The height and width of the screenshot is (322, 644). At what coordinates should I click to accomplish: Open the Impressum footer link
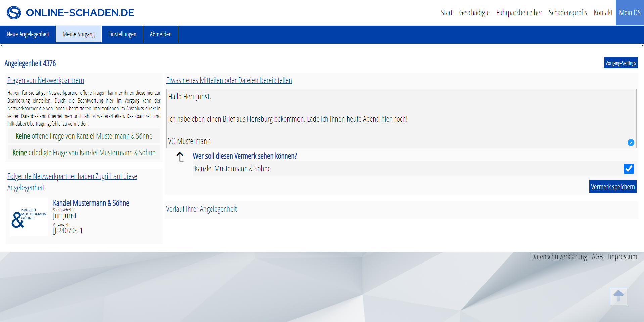(622, 257)
